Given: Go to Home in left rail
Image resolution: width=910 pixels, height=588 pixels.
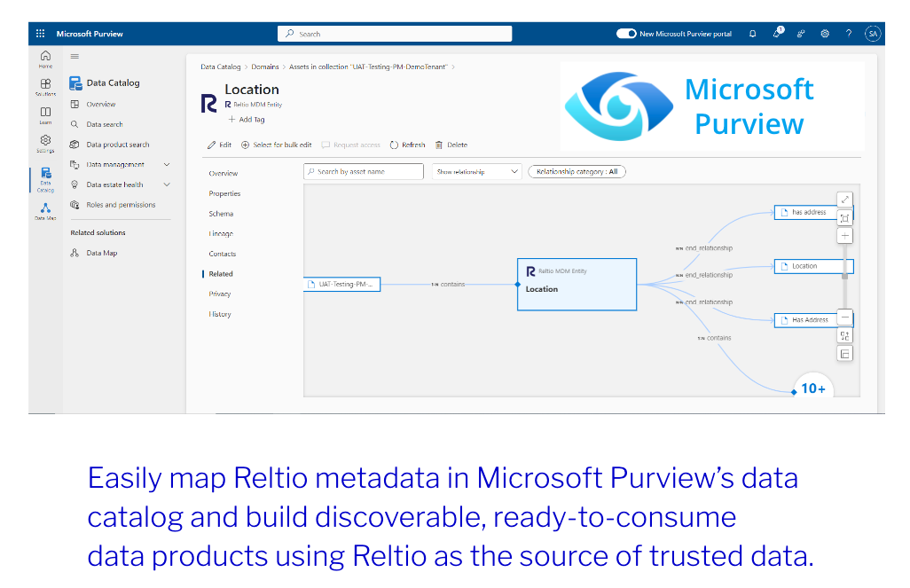Looking at the screenshot, I should point(45,59).
